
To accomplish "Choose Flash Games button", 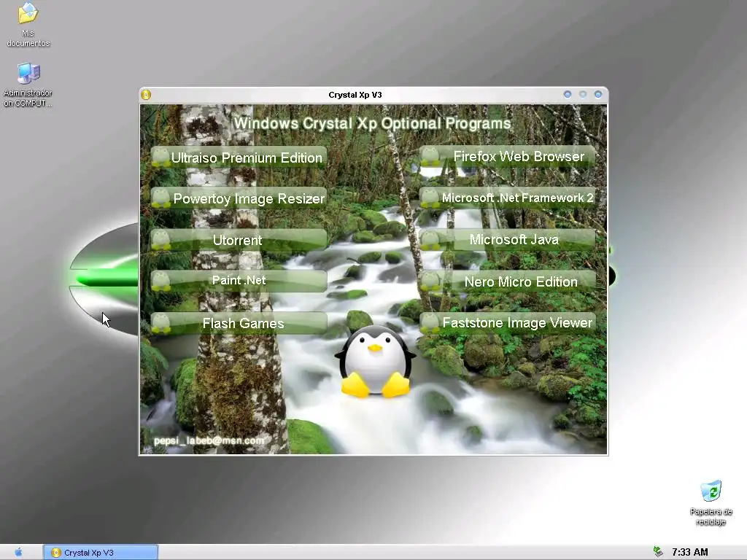I will click(239, 323).
